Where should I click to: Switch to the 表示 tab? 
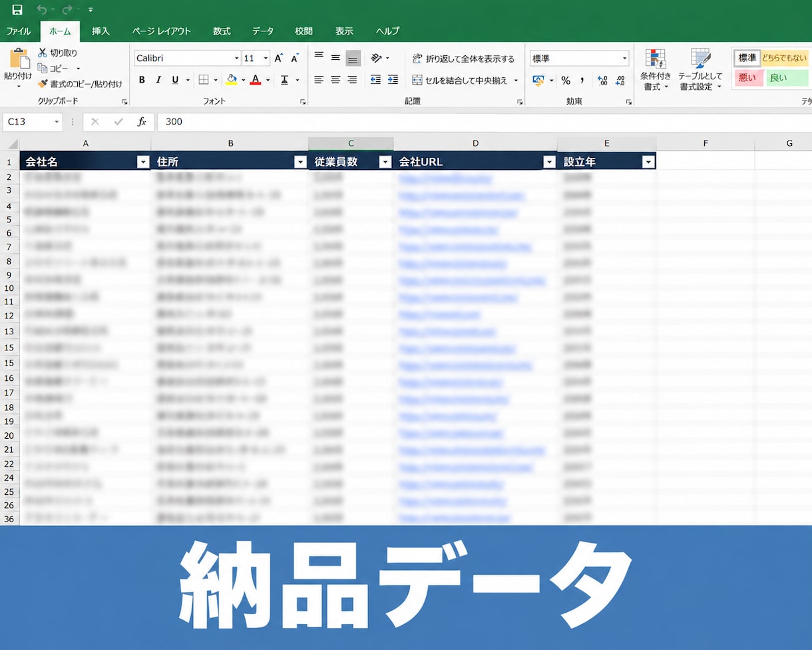pyautogui.click(x=344, y=31)
